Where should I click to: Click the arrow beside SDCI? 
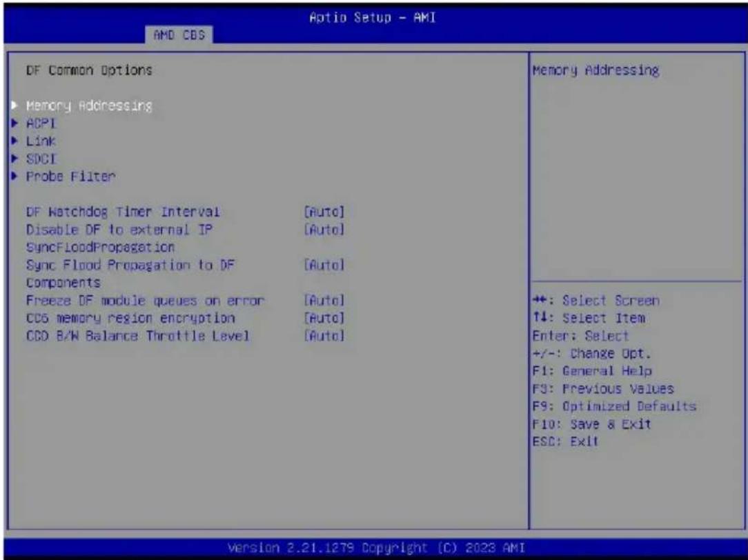[14, 159]
